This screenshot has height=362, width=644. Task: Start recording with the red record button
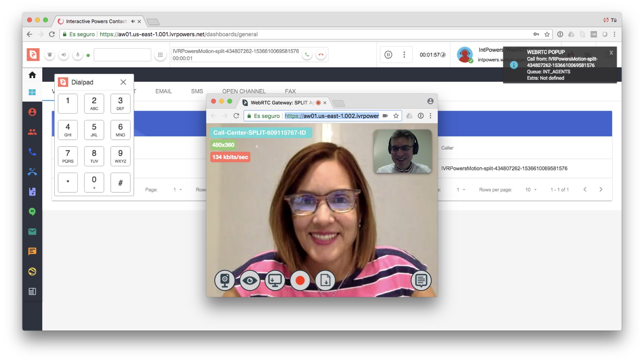coord(300,280)
